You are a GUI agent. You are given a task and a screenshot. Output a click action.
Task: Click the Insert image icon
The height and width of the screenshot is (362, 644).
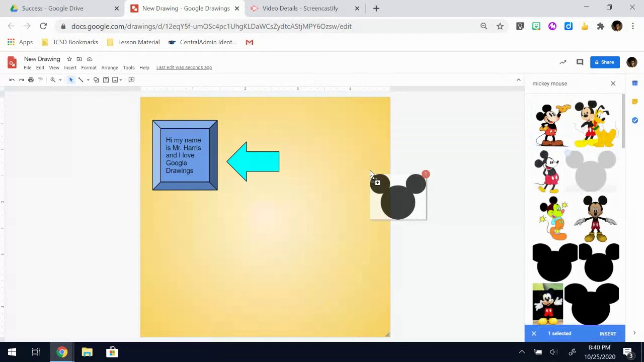[x=115, y=80]
